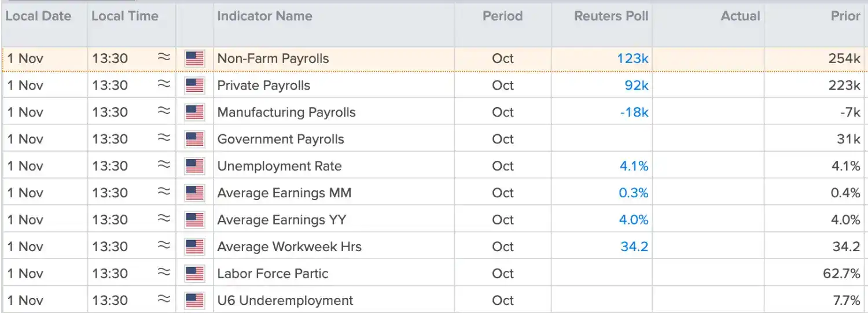Click the US flag beside Government Payrolls

194,139
